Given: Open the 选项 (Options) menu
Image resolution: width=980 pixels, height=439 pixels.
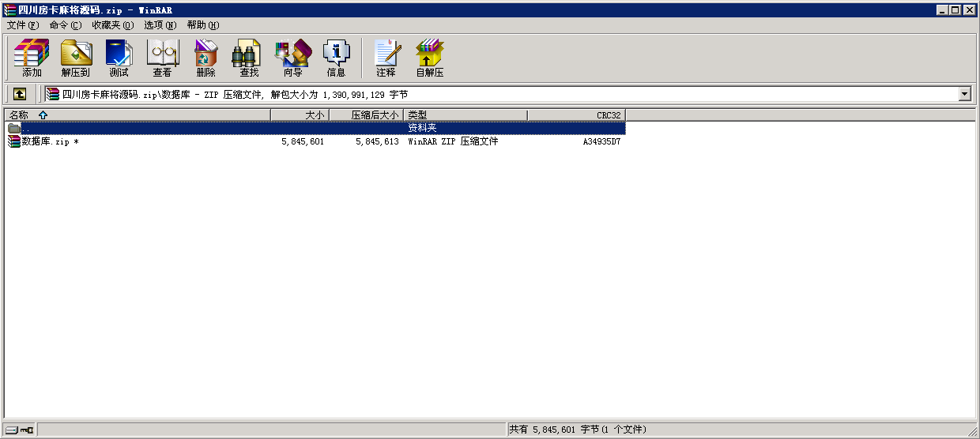Looking at the screenshot, I should [x=160, y=25].
